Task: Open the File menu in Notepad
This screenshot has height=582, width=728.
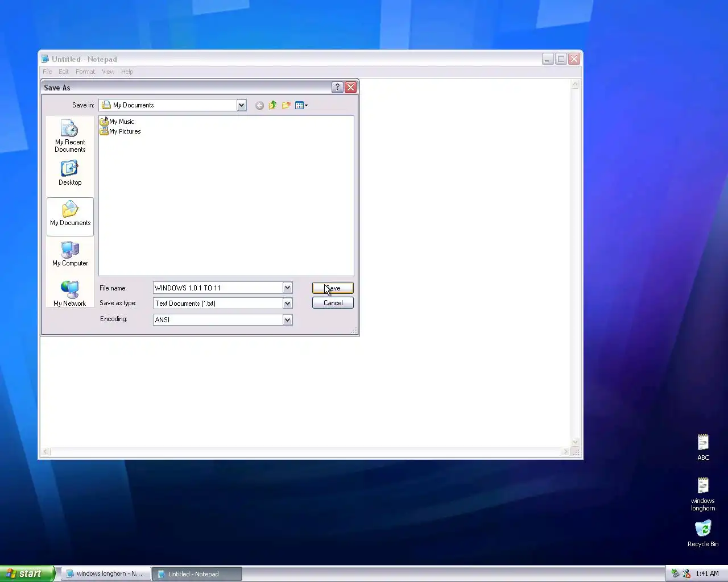Action: (x=47, y=72)
